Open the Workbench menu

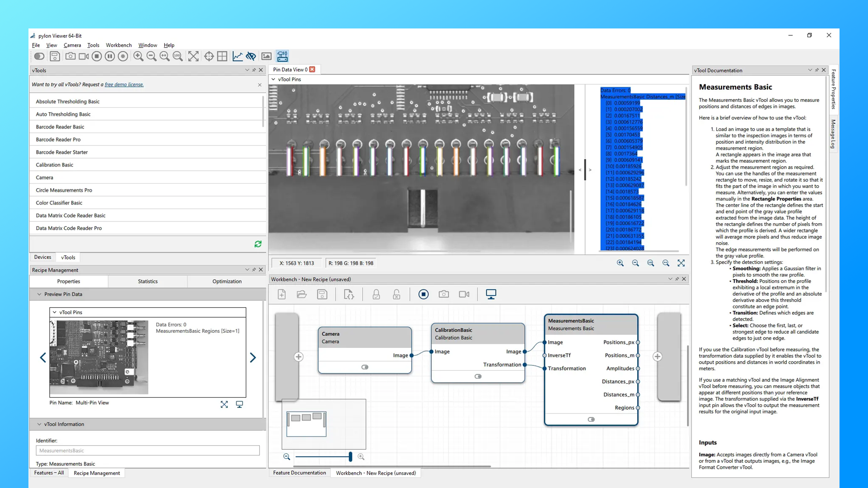tap(119, 45)
